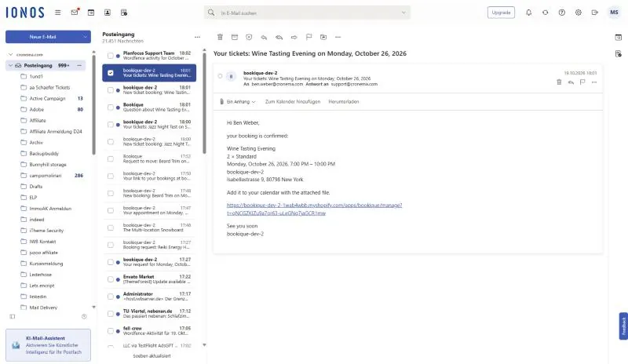This screenshot has width=628, height=364.
Task: Delete the email with the toolbar trash icon
Action: pyautogui.click(x=220, y=37)
